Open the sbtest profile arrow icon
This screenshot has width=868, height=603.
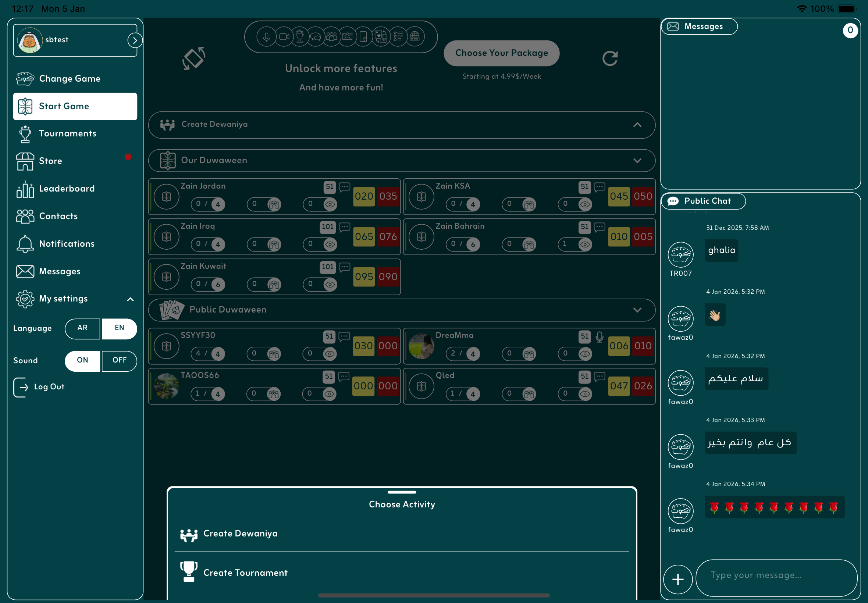click(x=135, y=40)
